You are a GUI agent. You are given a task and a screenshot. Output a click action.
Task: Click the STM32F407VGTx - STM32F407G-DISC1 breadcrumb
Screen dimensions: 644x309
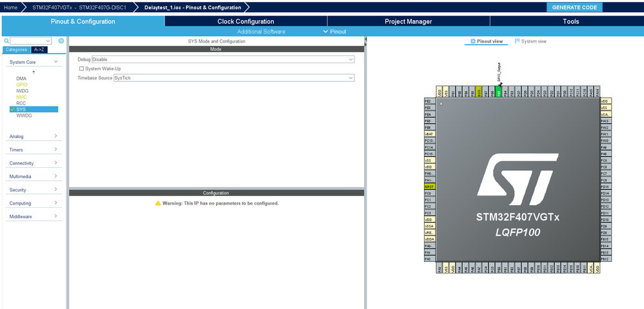click(79, 7)
